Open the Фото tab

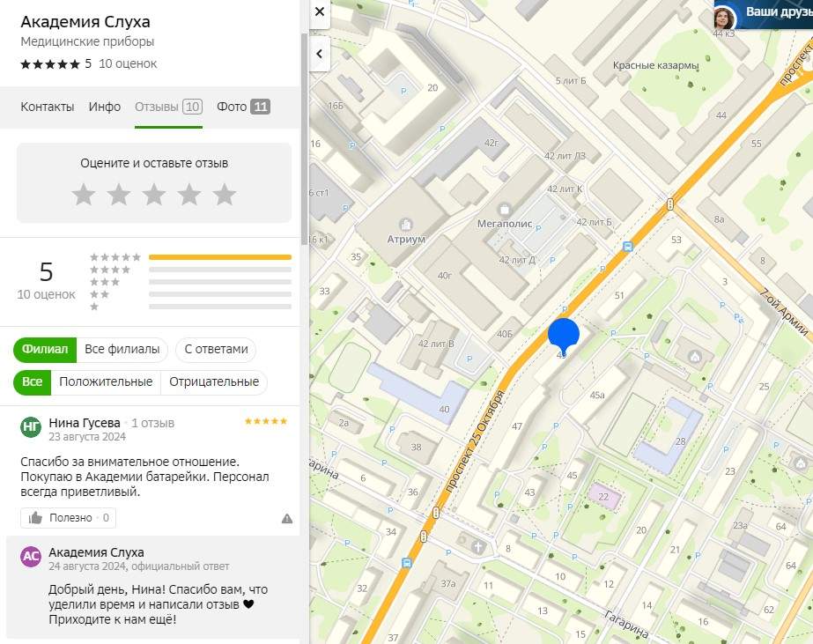[x=243, y=107]
